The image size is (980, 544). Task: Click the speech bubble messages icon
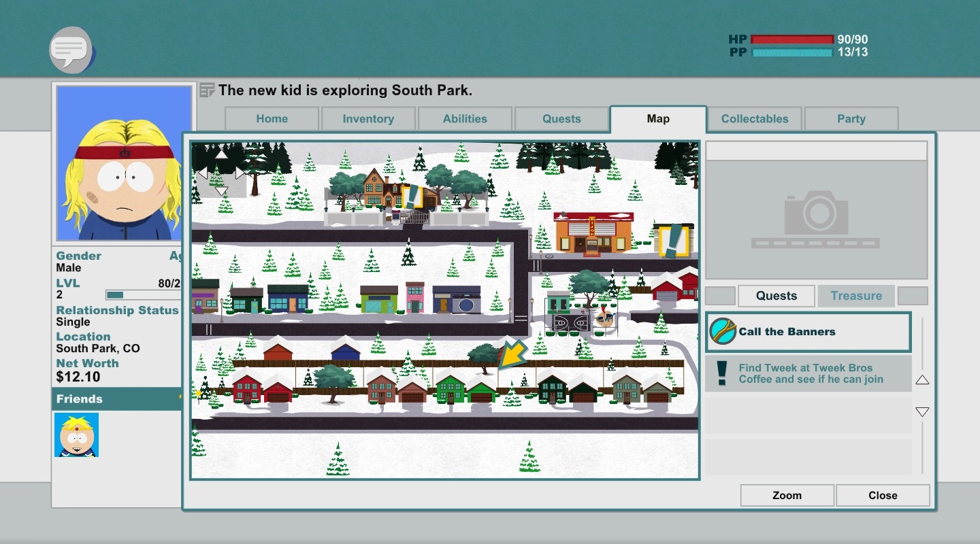(x=70, y=49)
